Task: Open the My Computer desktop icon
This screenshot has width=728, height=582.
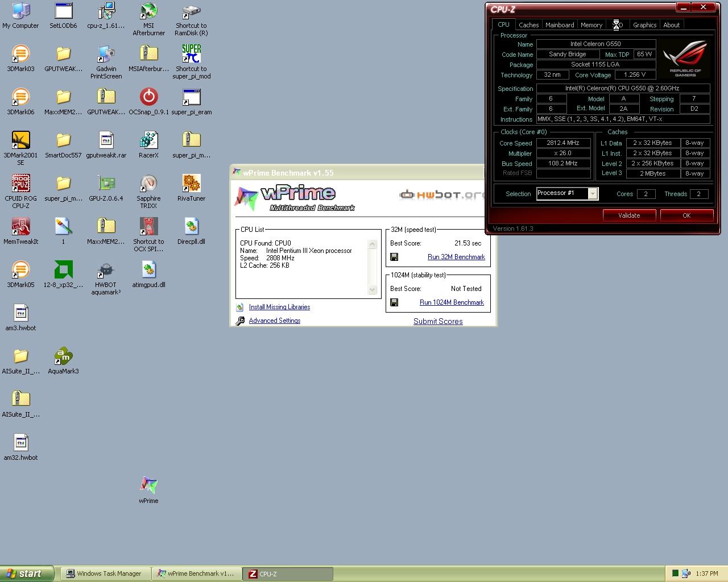Action: (20, 16)
